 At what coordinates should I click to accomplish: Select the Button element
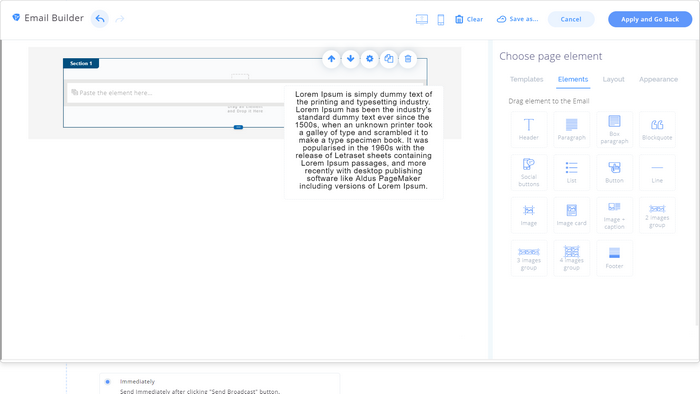coord(614,172)
